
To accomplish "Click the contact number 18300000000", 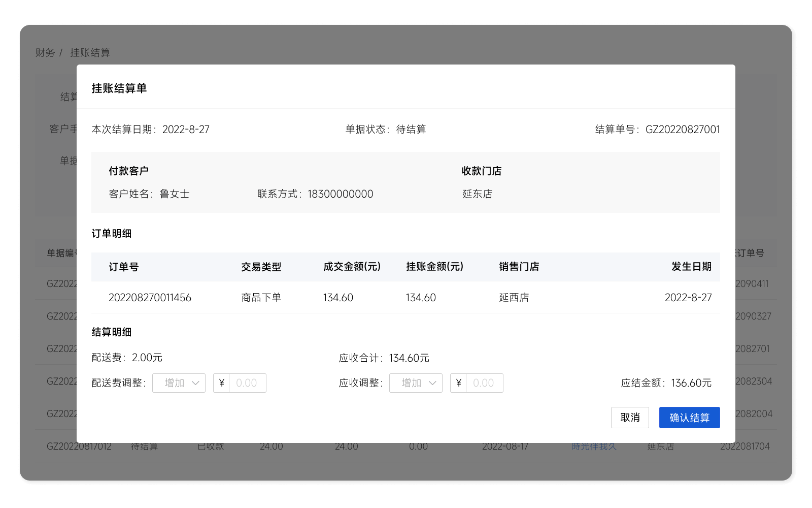I will pos(340,194).
